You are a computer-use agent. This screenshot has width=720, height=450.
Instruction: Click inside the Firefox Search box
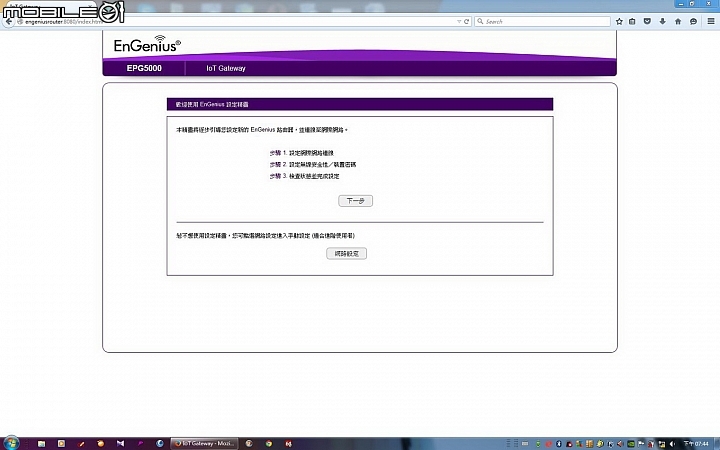click(x=542, y=22)
